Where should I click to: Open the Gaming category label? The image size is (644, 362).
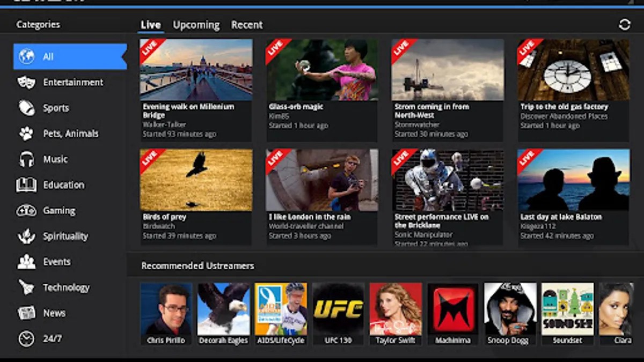pos(59,211)
